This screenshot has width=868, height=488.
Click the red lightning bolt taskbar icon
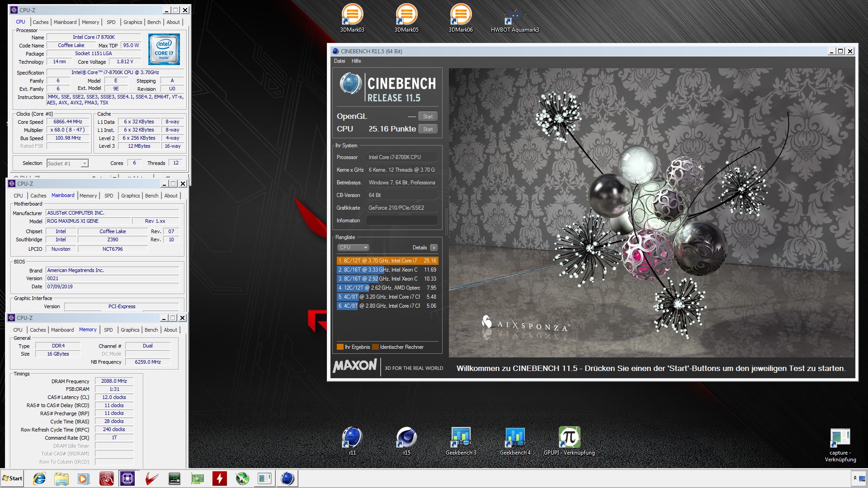click(220, 479)
